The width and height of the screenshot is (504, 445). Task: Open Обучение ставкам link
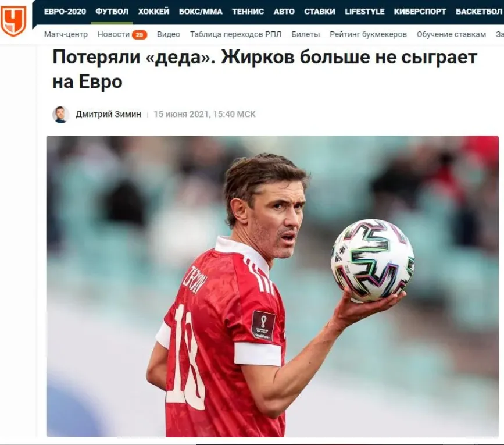(x=451, y=34)
